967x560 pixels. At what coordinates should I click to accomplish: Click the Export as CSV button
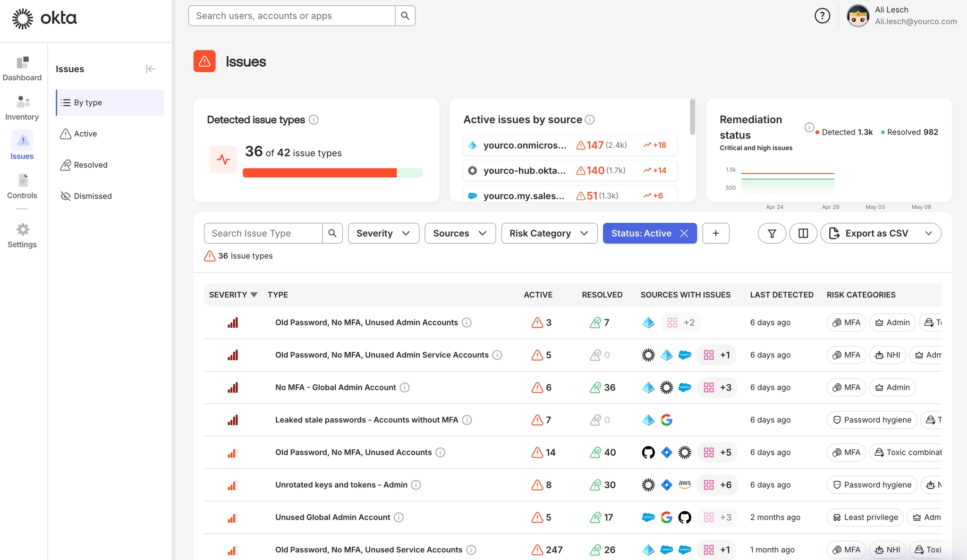(876, 233)
